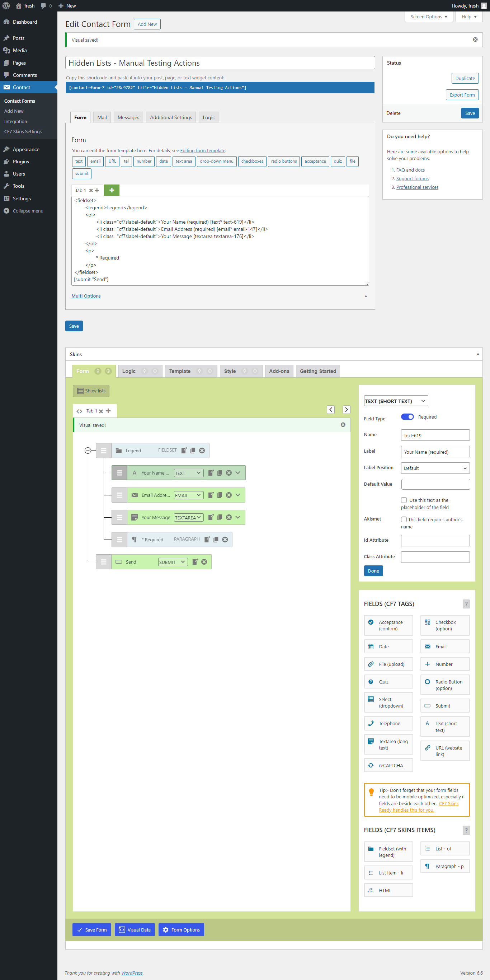This screenshot has width=490, height=980.
Task: Check use text as placeholder option
Action: click(404, 500)
